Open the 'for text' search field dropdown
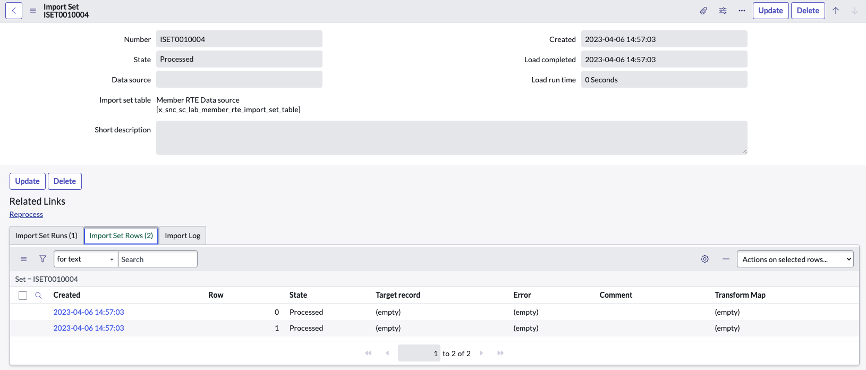 86,259
